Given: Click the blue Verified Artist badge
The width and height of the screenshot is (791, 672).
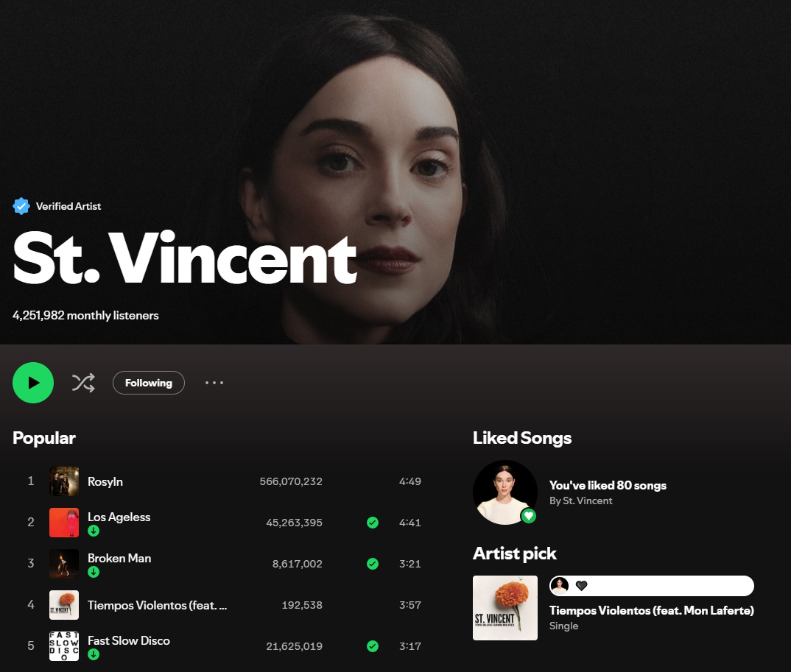Looking at the screenshot, I should [21, 206].
